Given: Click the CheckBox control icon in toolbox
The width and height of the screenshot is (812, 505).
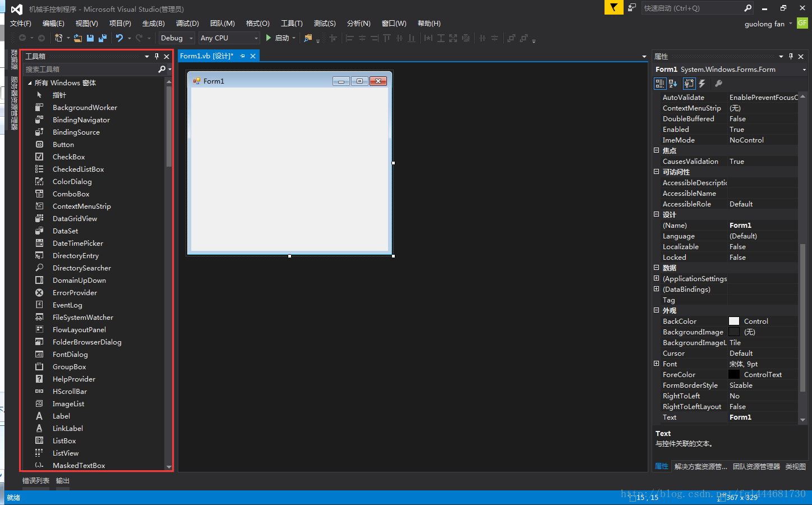Looking at the screenshot, I should 39,157.
